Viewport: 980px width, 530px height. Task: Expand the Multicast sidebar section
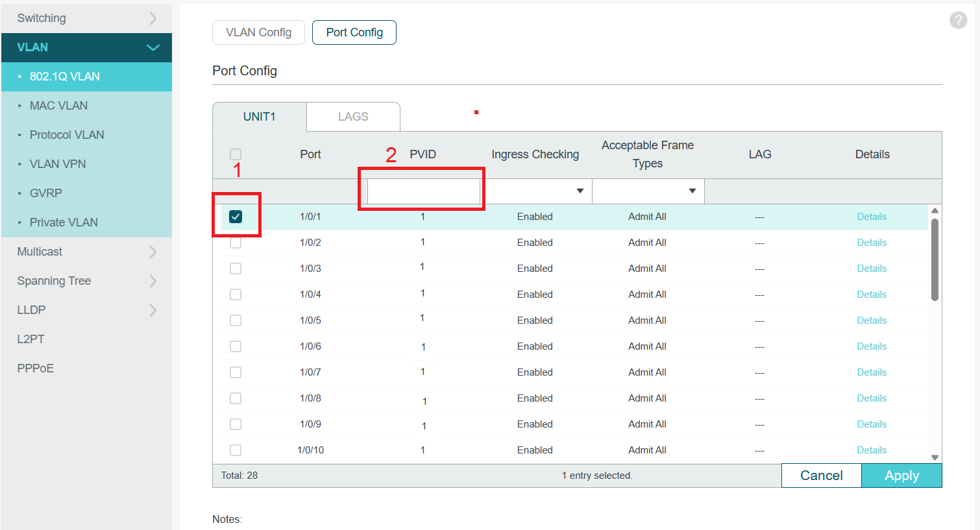[86, 252]
